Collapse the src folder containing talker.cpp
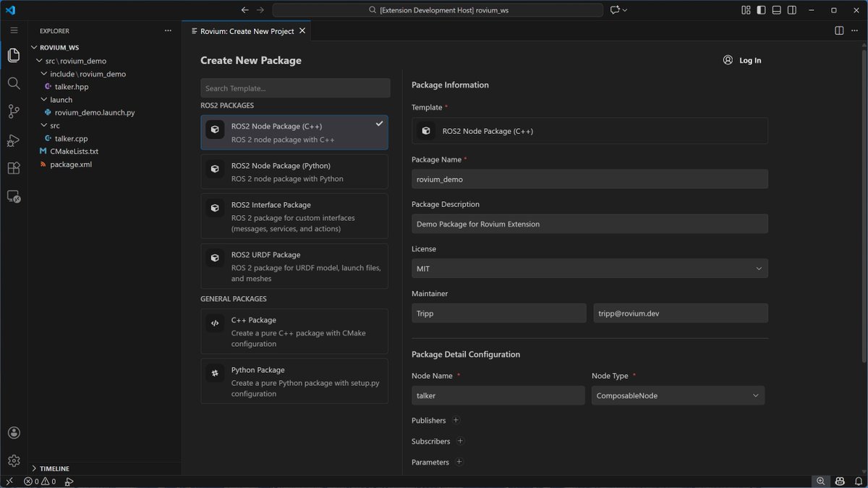This screenshot has width=868, height=488. 45,125
